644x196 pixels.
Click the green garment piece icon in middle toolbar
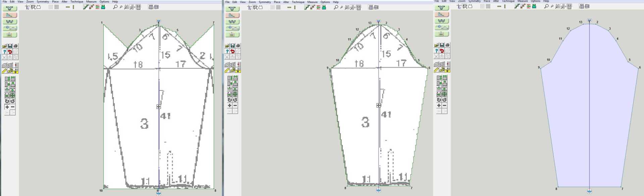[x=324, y=7]
